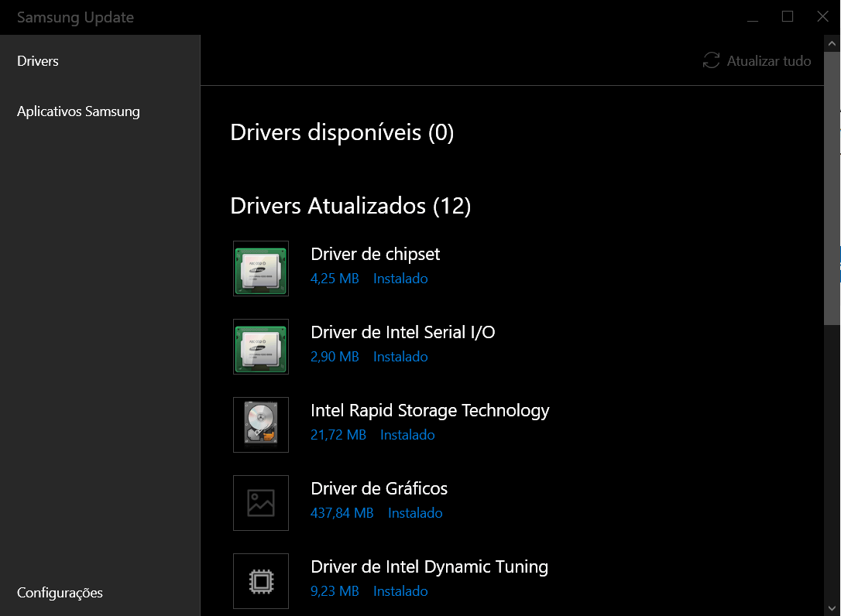Maximize the Samsung Update window
841x616 pixels.
pyautogui.click(x=788, y=17)
